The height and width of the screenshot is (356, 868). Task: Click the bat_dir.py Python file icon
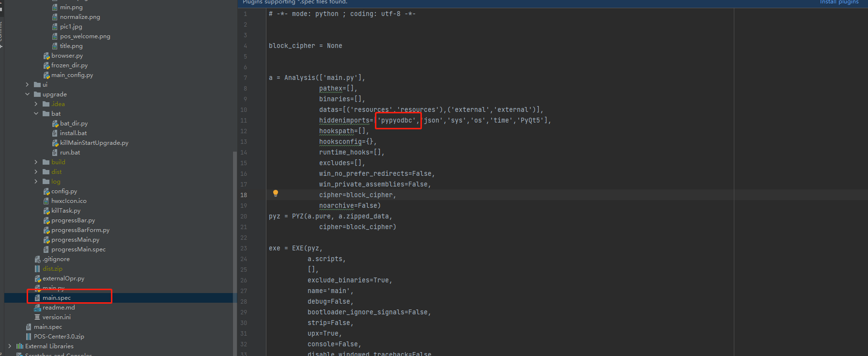55,124
